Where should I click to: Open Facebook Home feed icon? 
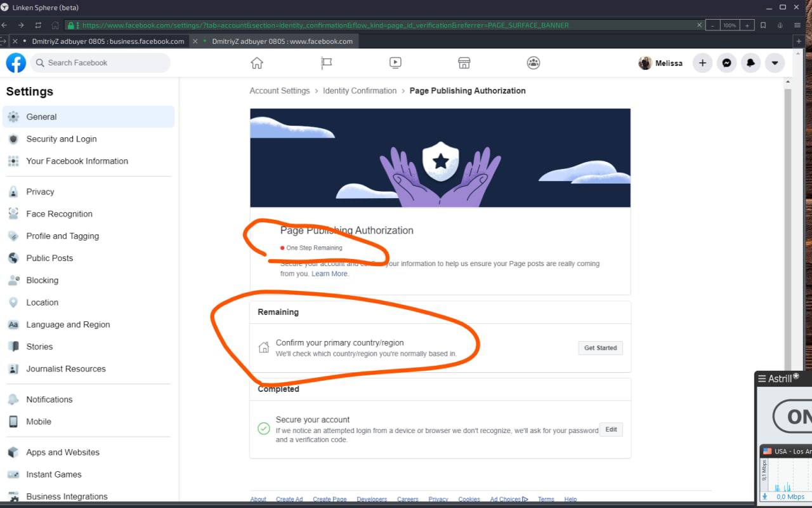coord(257,63)
